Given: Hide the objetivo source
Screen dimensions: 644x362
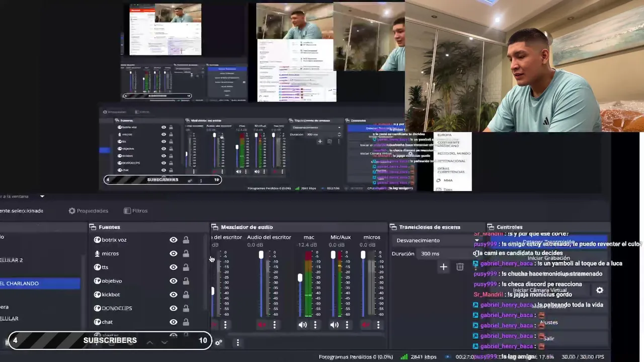Looking at the screenshot, I should [x=174, y=281].
